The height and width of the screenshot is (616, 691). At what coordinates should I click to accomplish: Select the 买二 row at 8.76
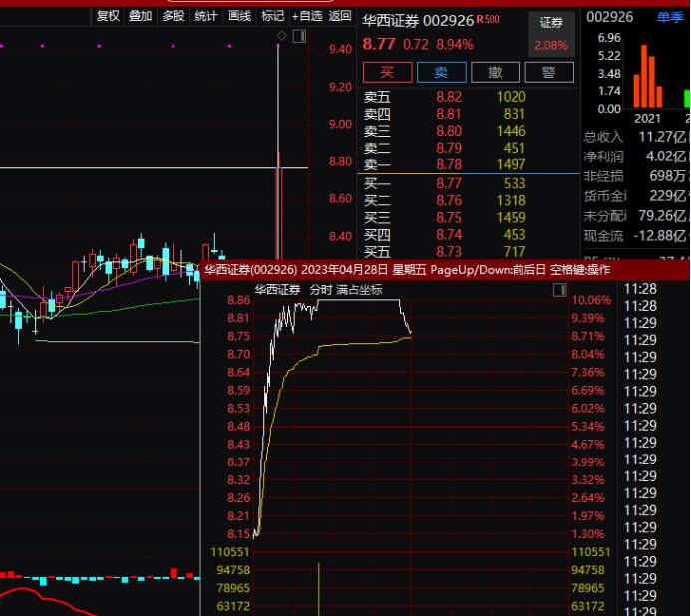pyautogui.click(x=445, y=200)
